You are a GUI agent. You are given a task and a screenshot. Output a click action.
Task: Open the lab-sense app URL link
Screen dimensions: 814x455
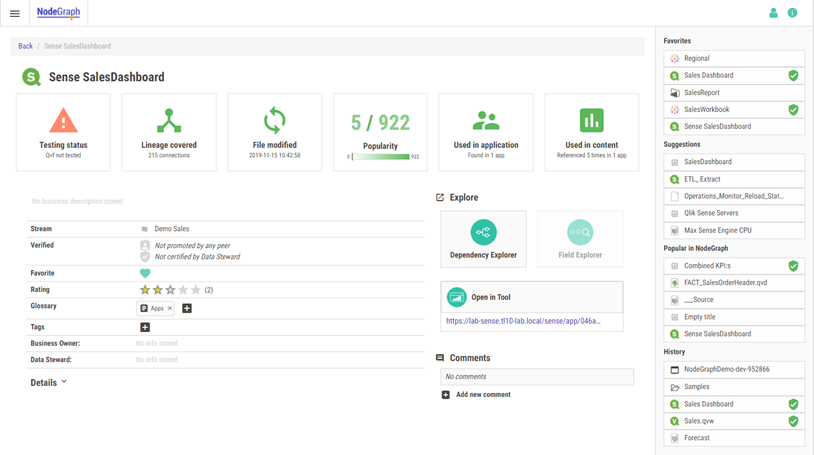click(523, 321)
